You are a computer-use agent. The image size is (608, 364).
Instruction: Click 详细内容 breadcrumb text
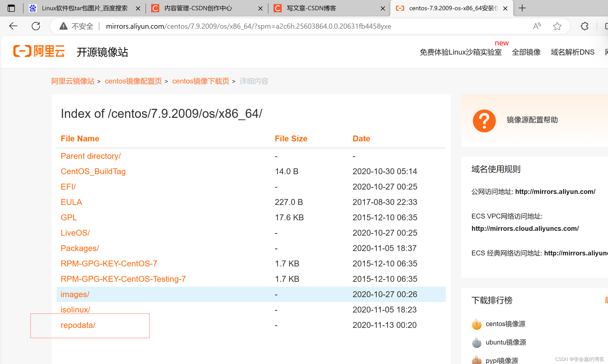(254, 81)
